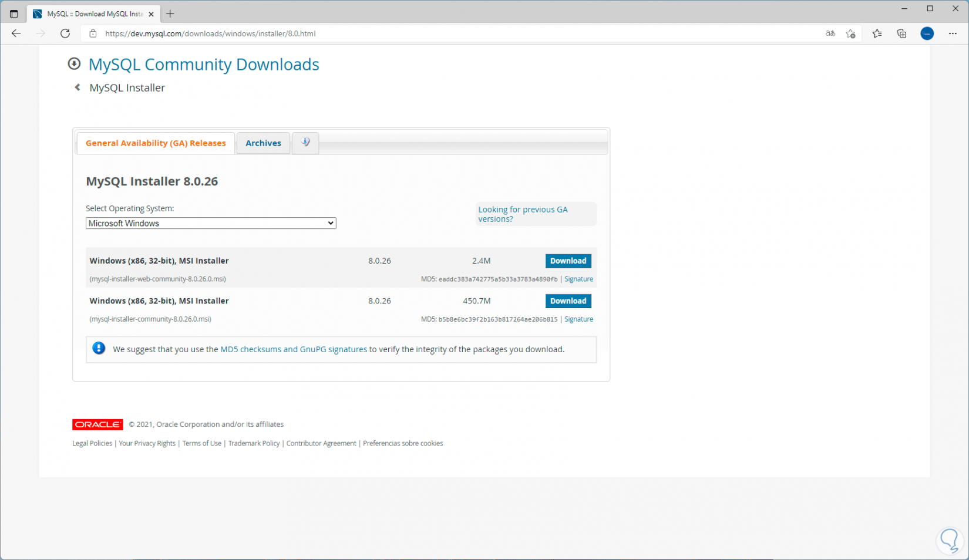Open the Trademark Policy link

click(254, 443)
